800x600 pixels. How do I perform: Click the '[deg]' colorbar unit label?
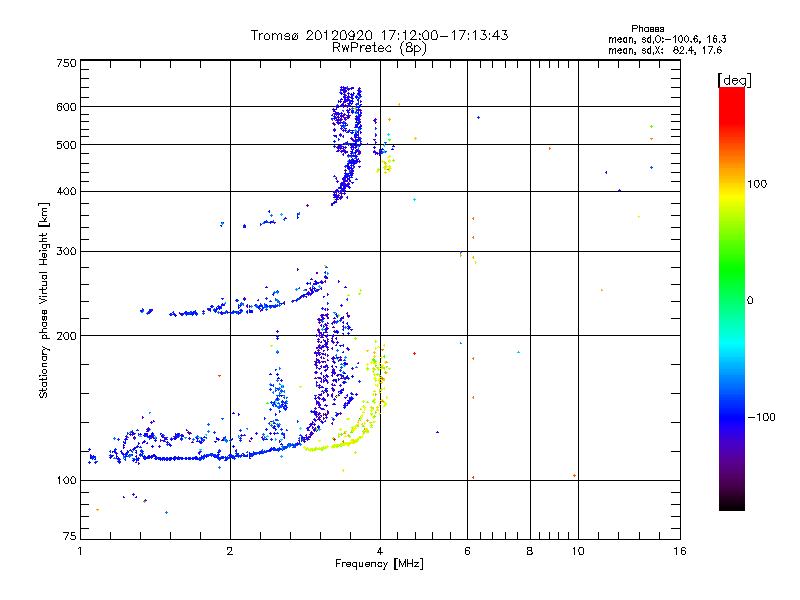734,80
